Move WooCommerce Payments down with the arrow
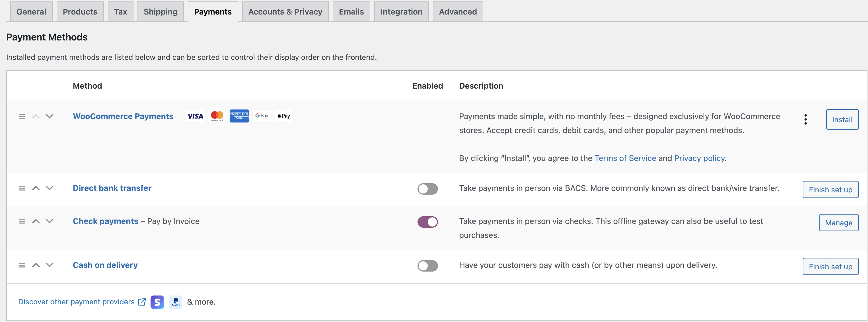This screenshot has height=322, width=868. (50, 117)
